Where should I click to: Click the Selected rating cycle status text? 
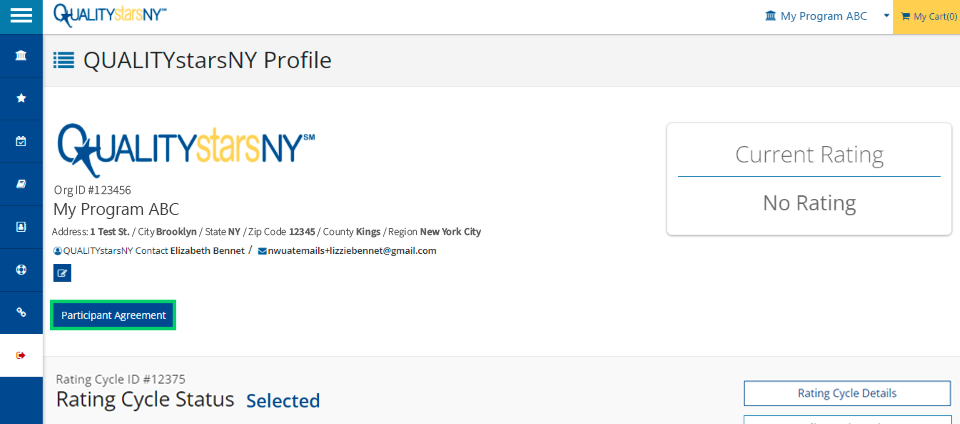tap(283, 401)
